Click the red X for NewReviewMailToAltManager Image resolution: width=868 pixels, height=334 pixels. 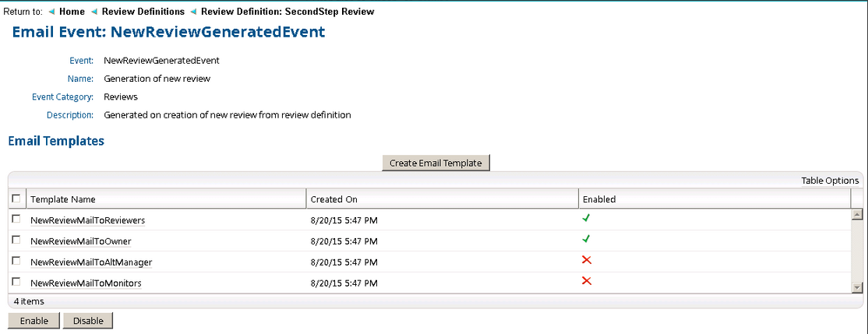pyautogui.click(x=587, y=261)
